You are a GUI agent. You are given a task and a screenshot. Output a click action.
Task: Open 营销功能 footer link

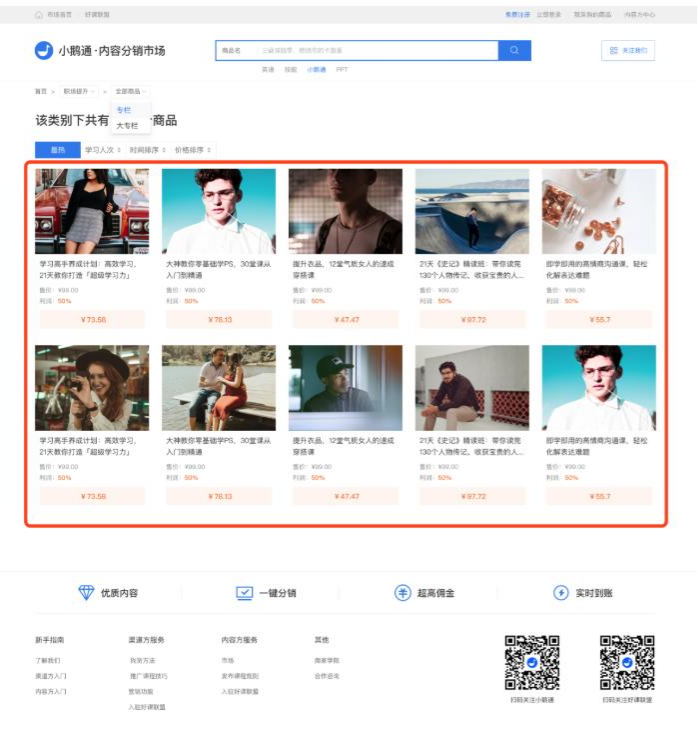tap(141, 691)
